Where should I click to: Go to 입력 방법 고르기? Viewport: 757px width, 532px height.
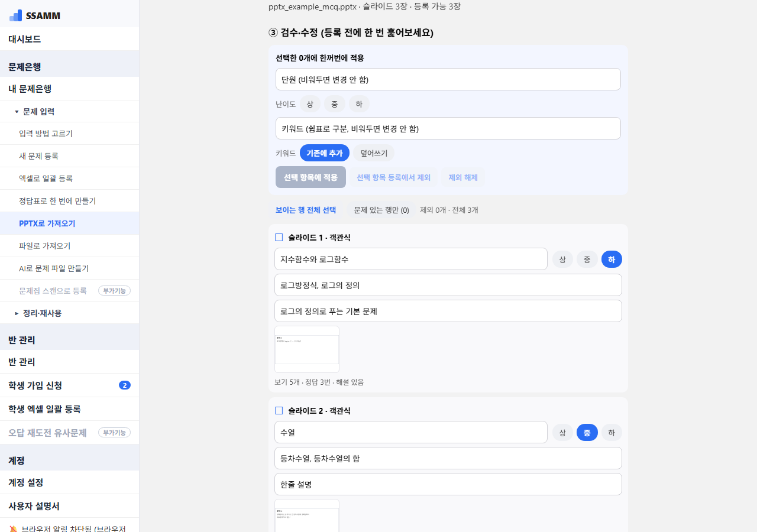coord(69,134)
